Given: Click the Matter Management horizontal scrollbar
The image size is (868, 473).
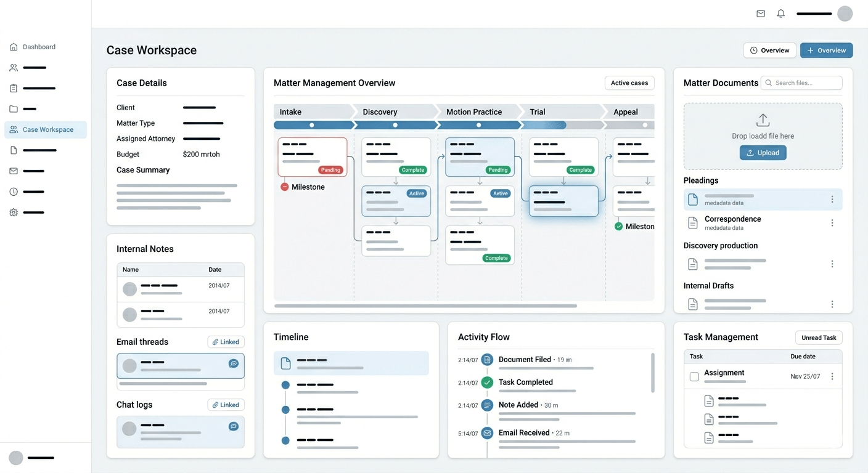Looking at the screenshot, I should tap(425, 305).
